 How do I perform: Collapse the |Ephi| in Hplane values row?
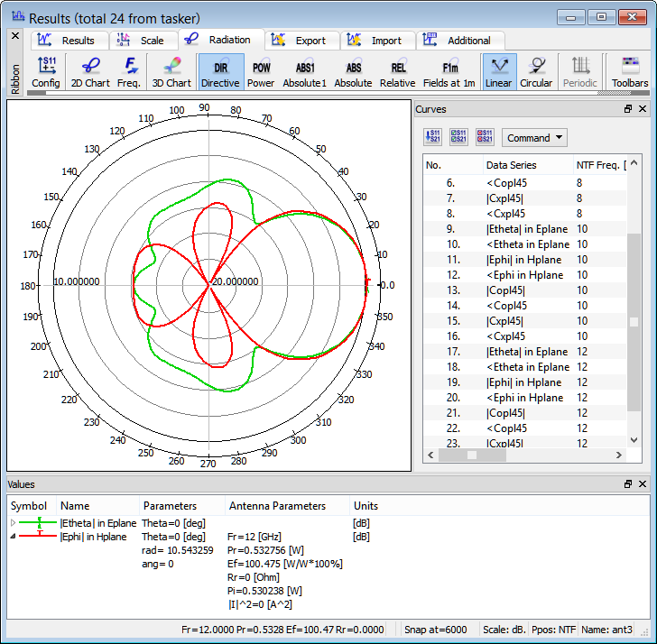13,536
